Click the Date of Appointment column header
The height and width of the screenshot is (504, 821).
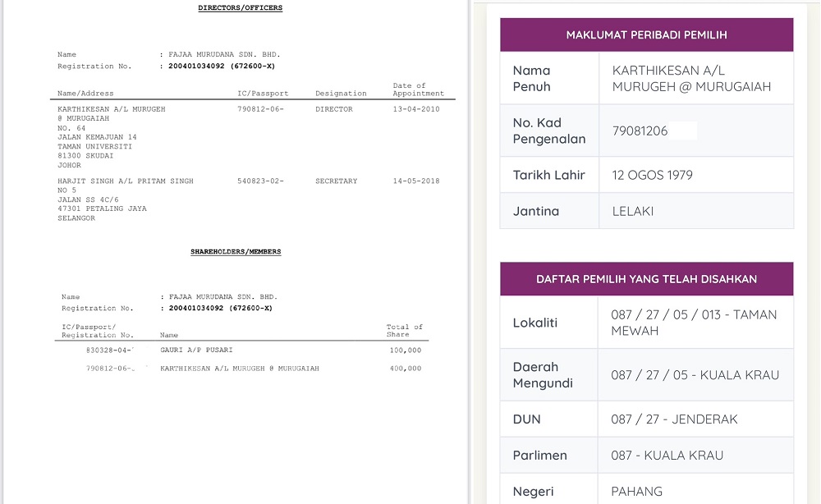click(x=418, y=89)
